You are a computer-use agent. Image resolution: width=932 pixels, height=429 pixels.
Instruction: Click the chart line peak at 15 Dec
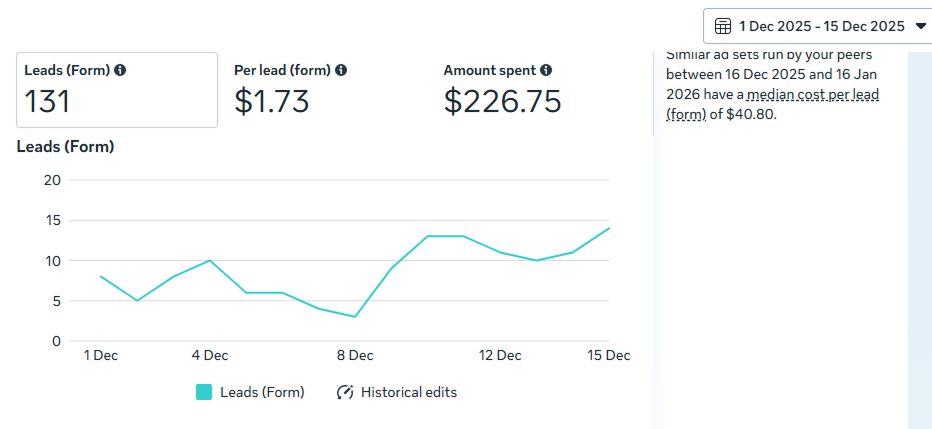tap(609, 228)
